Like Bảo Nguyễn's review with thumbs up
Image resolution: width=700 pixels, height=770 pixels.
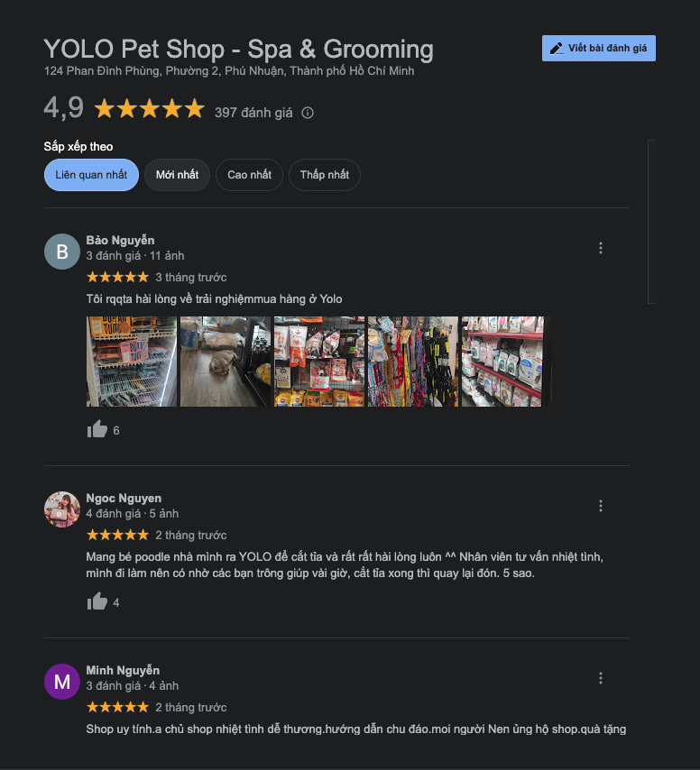click(x=97, y=429)
